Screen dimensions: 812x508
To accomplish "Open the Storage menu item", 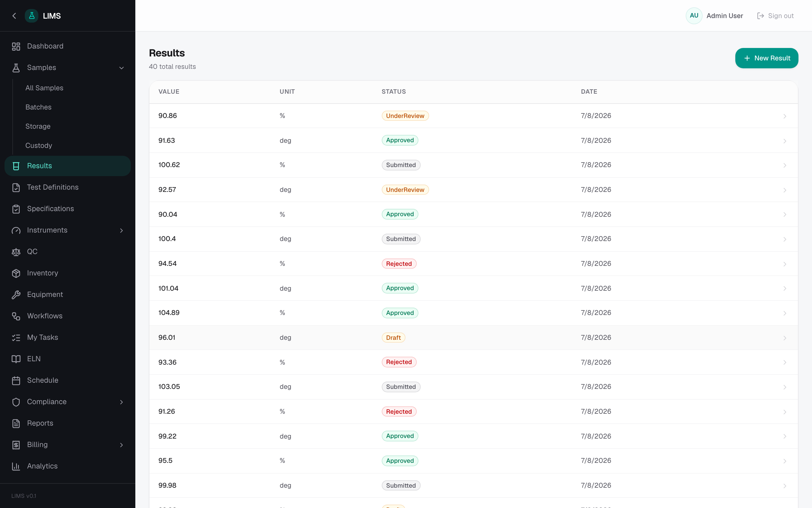I will pos(38,126).
